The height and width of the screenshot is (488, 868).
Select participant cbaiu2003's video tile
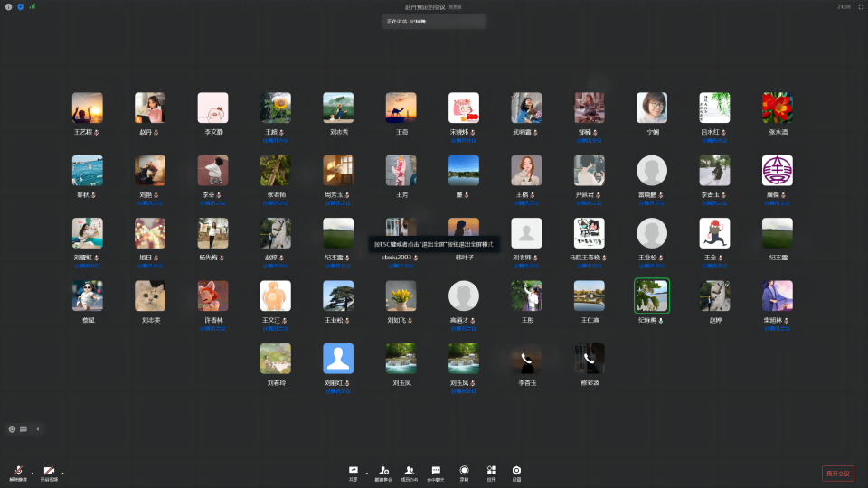point(401,232)
